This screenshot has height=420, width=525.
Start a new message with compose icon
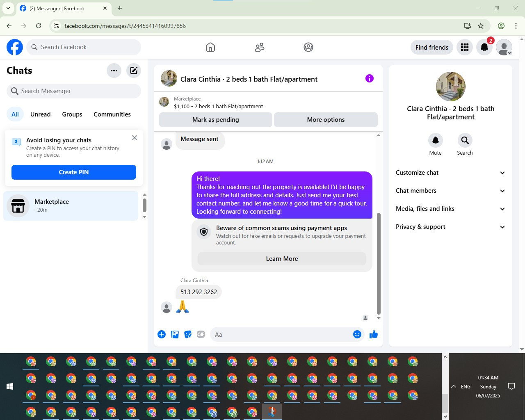click(134, 71)
